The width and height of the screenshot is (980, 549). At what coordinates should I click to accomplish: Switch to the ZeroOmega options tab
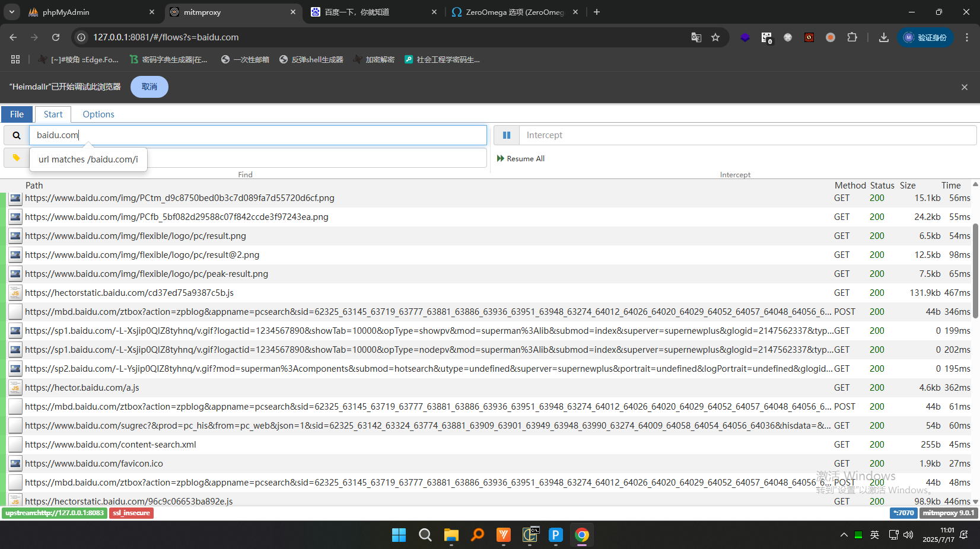click(x=514, y=12)
